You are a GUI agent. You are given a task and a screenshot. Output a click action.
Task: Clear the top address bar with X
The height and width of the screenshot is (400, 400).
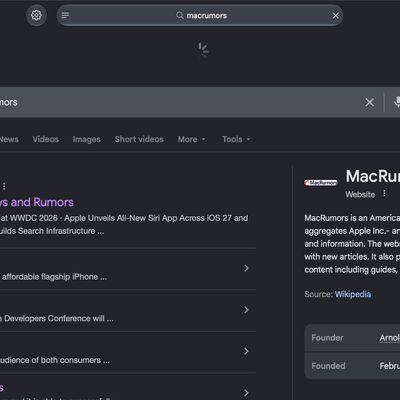336,16
